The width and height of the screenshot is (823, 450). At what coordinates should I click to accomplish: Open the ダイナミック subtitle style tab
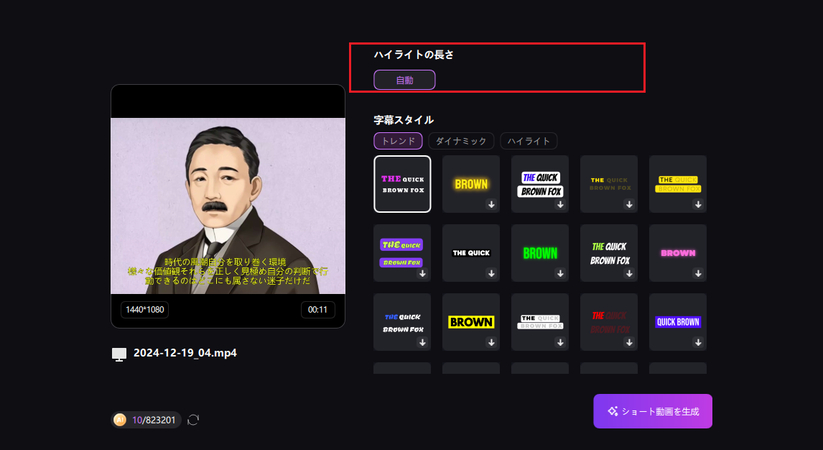[x=461, y=141]
